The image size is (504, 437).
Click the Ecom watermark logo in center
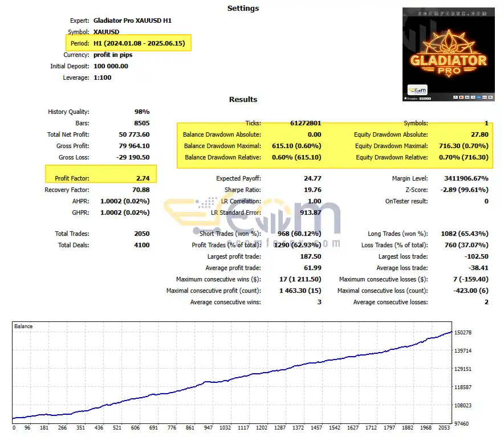tap(253, 222)
